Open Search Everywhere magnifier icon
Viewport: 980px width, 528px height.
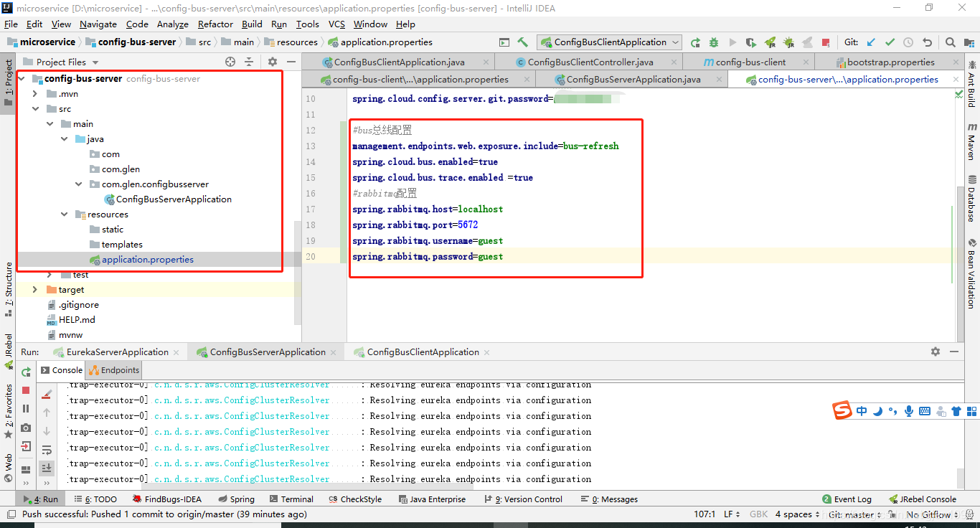click(951, 42)
